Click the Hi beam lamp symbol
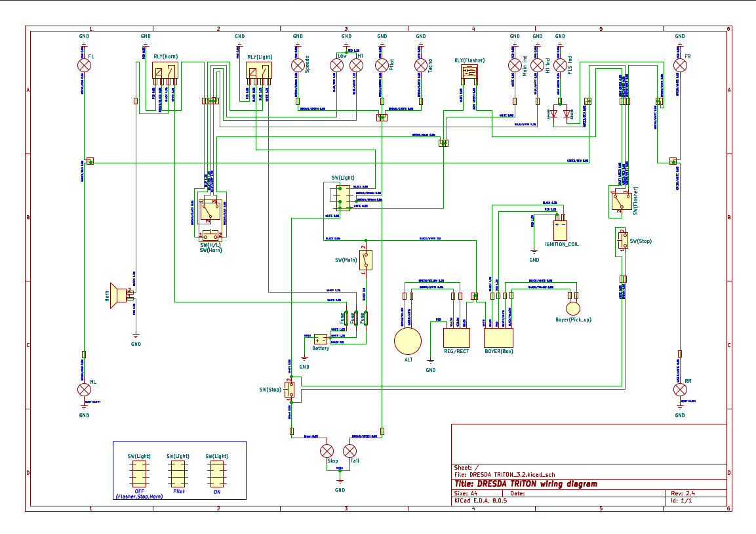The height and width of the screenshot is (534, 756). (x=356, y=66)
